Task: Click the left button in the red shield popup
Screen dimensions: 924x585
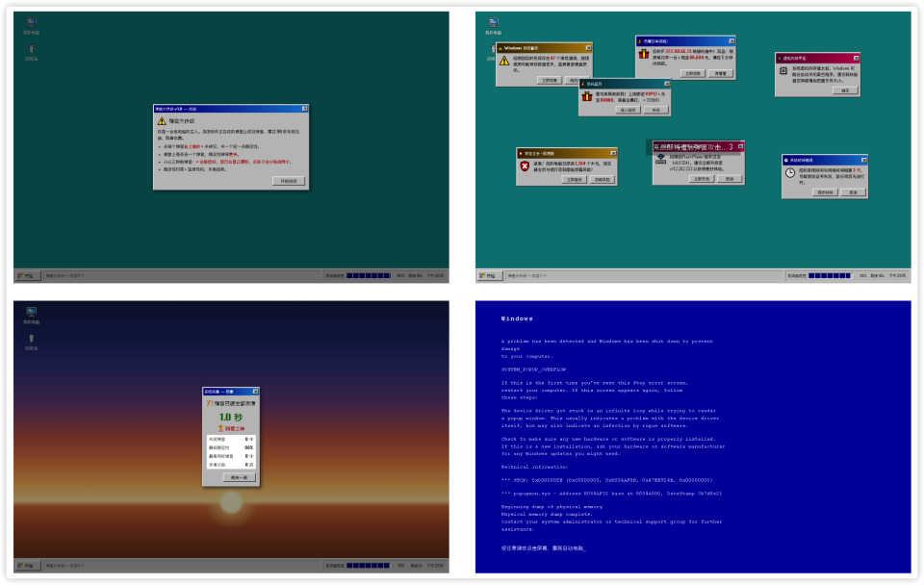Action: pos(574,180)
